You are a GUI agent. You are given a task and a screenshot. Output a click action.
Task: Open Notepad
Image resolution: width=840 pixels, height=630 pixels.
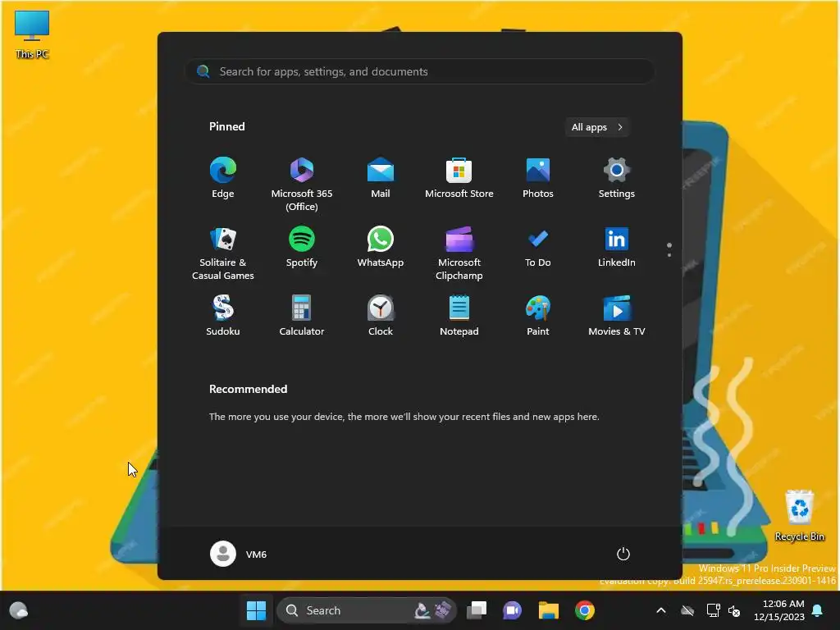(x=459, y=316)
